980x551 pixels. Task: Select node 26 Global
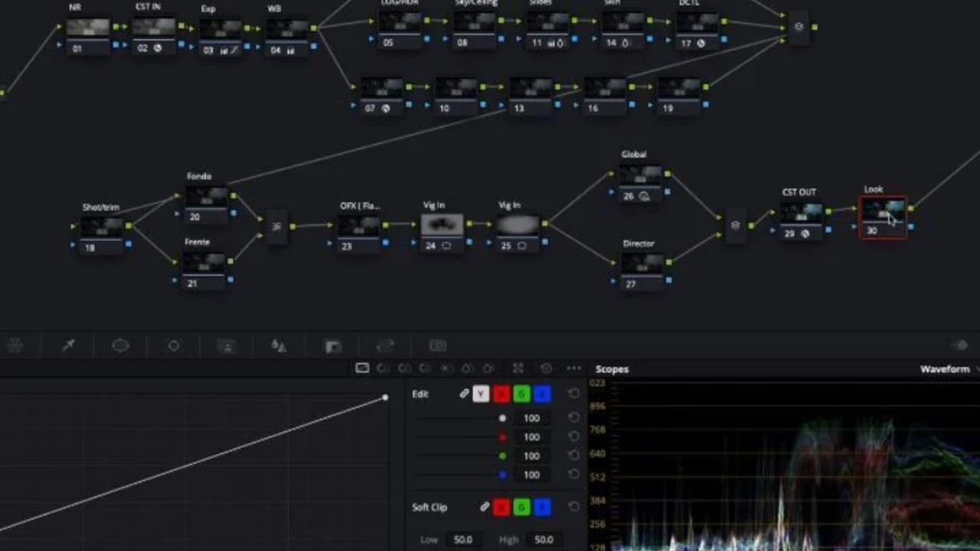642,182
